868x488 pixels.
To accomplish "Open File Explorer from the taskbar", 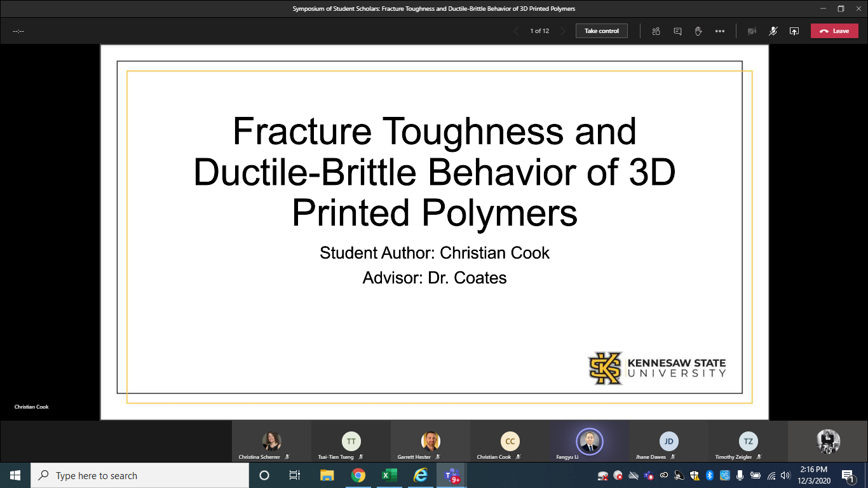I will tap(327, 475).
